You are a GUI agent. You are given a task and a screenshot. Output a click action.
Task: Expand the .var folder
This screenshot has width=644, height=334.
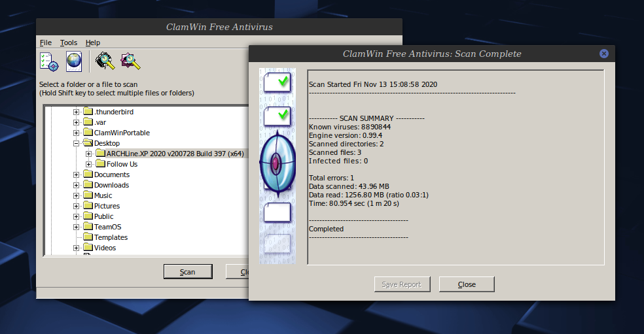point(76,122)
